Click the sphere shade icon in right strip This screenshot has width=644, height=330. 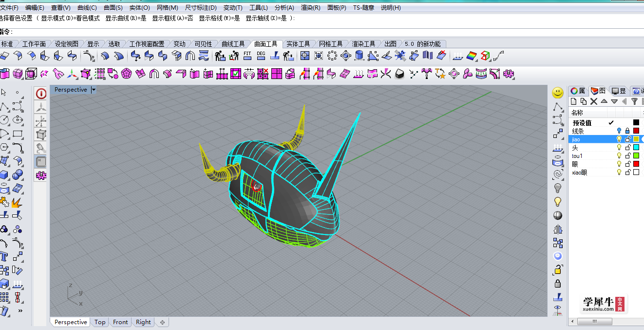click(x=558, y=215)
